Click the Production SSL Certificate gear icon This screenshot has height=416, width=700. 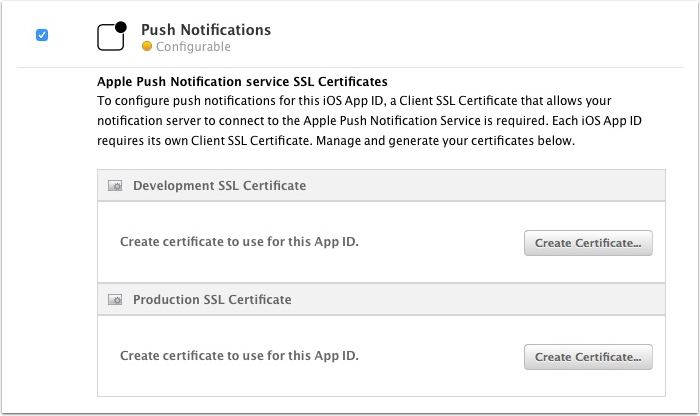(115, 300)
